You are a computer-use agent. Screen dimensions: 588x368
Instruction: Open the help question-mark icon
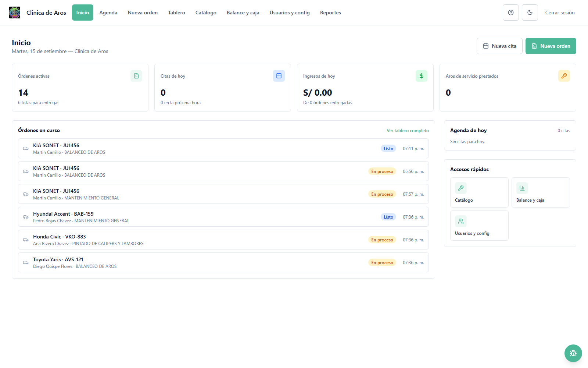tap(511, 13)
